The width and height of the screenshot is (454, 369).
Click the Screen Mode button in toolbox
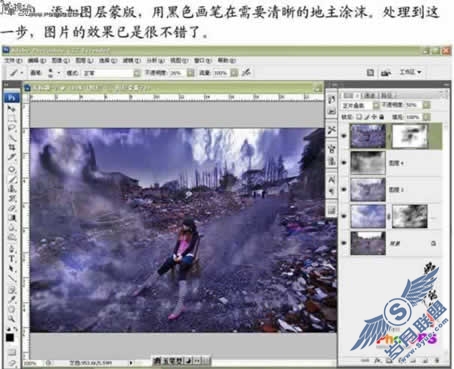(x=11, y=362)
